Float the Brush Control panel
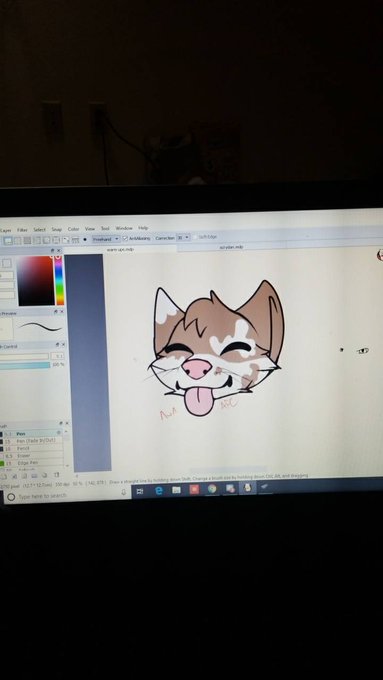Viewport: 383px width, 680px height. pos(57,345)
